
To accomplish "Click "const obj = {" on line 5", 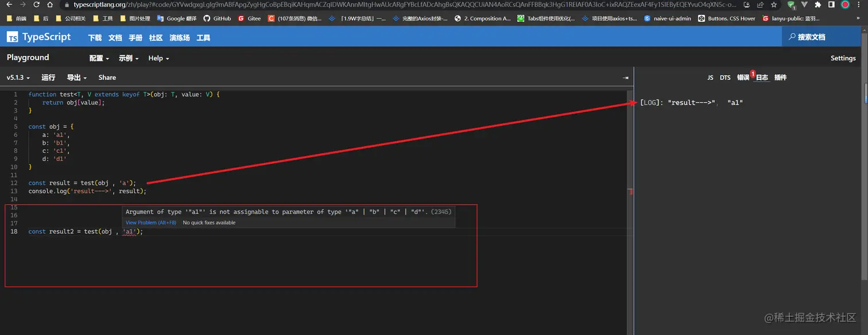I will pos(51,126).
